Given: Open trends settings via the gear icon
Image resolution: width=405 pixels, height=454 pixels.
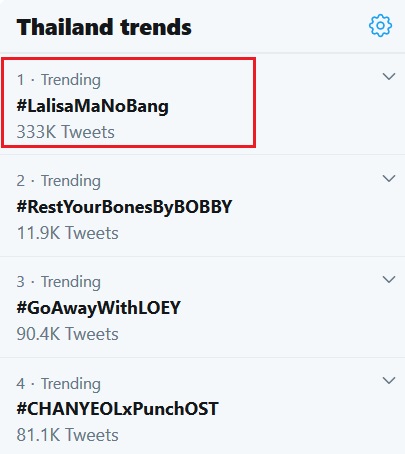Looking at the screenshot, I should pyautogui.click(x=380, y=26).
